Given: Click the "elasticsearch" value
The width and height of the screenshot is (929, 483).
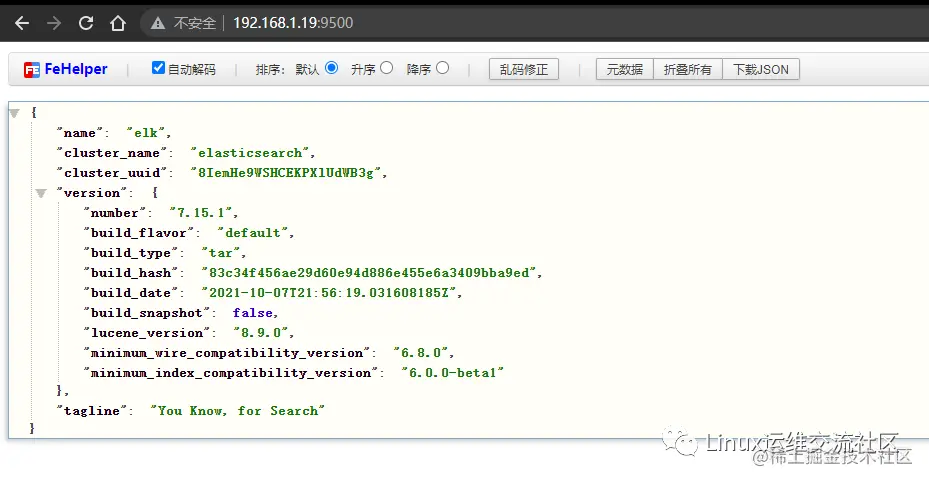Looking at the screenshot, I should coord(250,153).
